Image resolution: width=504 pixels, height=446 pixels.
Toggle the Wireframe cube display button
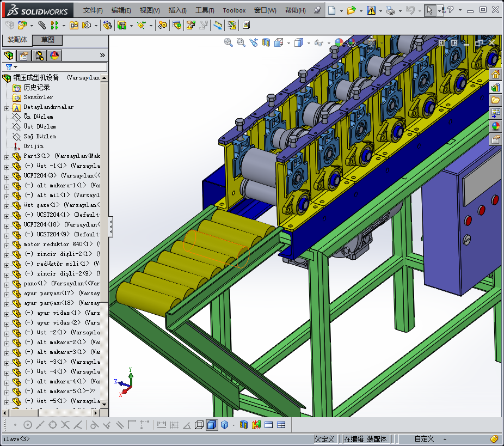click(x=199, y=425)
